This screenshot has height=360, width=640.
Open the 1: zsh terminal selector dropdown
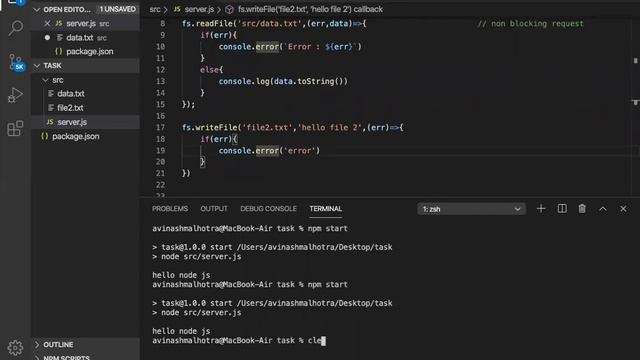tap(471, 209)
